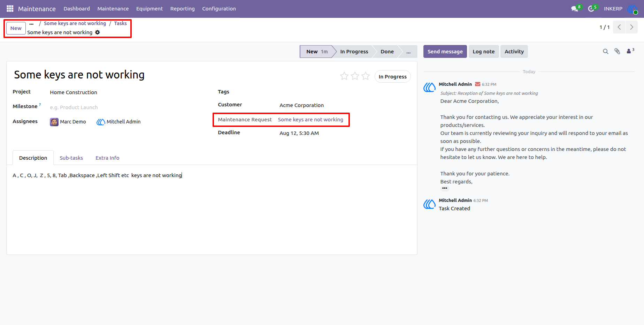
Task: Open the In Progress state dropdown button
Action: click(392, 76)
